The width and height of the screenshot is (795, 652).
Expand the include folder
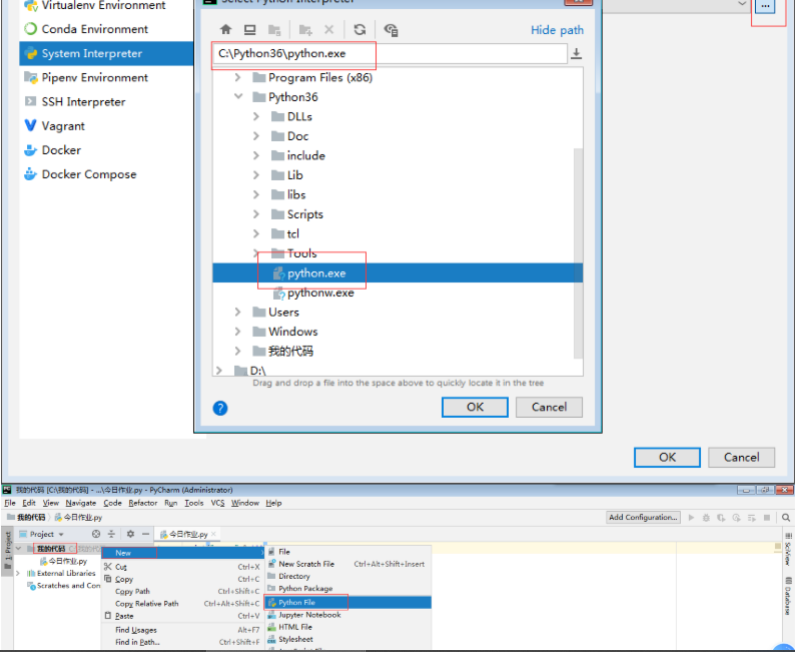[x=256, y=156]
